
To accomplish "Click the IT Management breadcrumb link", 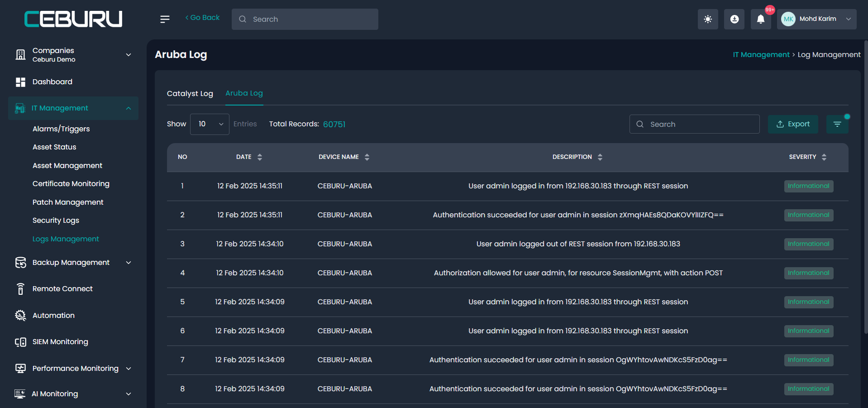I will 761,55.
